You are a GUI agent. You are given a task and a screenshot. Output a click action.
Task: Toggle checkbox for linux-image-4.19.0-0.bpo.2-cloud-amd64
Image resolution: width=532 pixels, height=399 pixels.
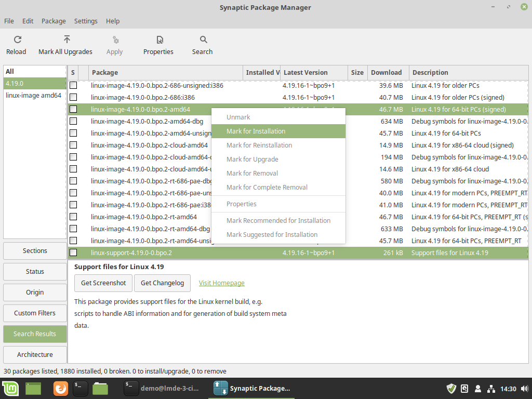(73, 145)
